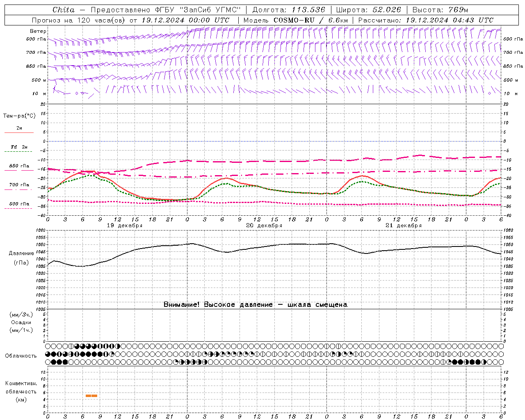The width and height of the screenshot is (525, 420).
Task: Click the 'Конвективн.' convective cloud label
Action: click(x=21, y=383)
